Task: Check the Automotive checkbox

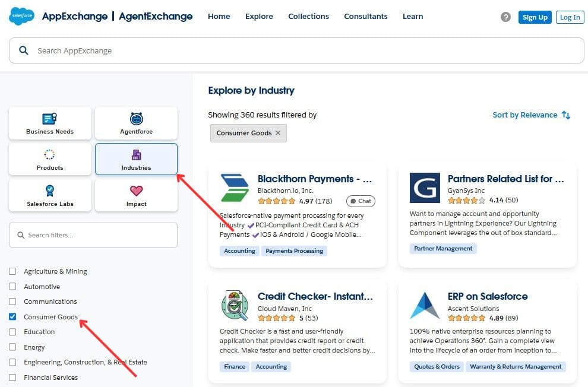Action: tap(12, 286)
